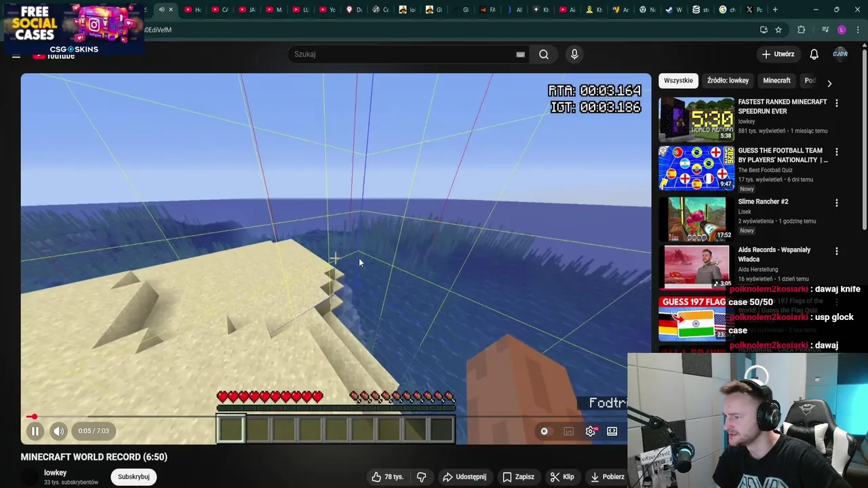Viewport: 868px width, 488px height.
Task: Open options for Fastest Ranked Minecraft Speedrun
Action: [x=836, y=103]
